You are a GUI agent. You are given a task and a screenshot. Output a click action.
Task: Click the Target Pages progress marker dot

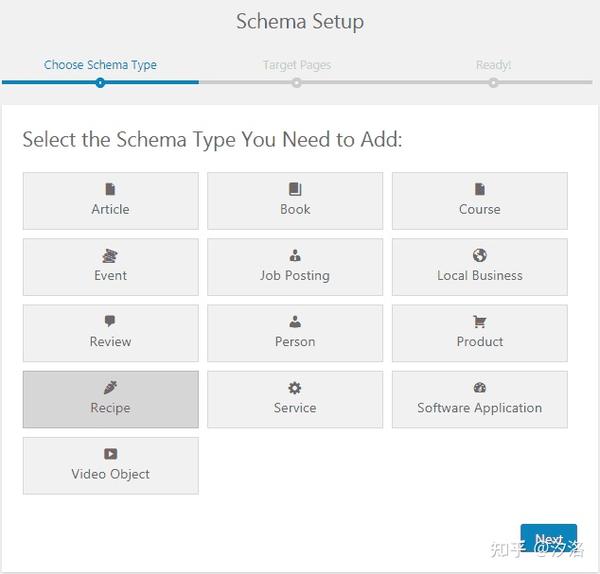[296, 83]
